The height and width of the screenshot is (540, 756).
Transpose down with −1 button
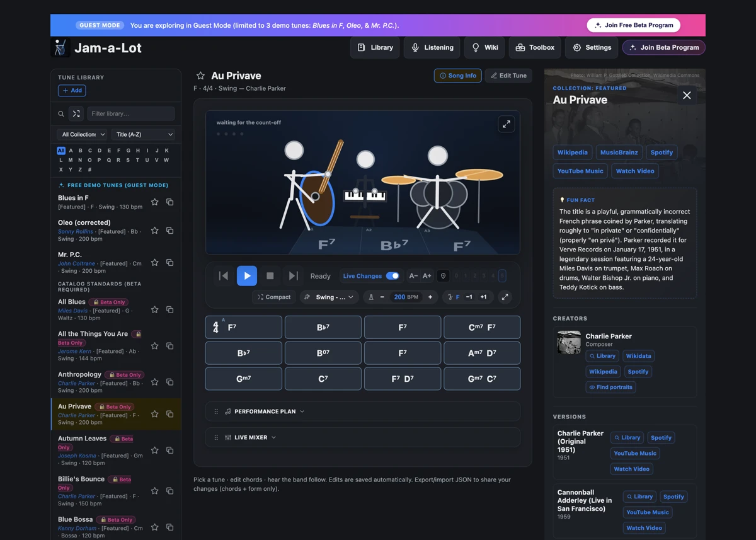click(x=469, y=297)
